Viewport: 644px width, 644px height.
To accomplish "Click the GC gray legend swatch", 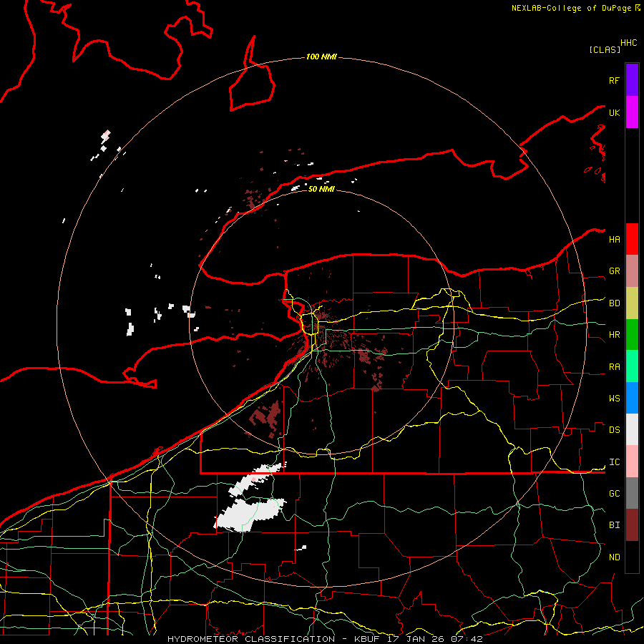I will point(632,493).
